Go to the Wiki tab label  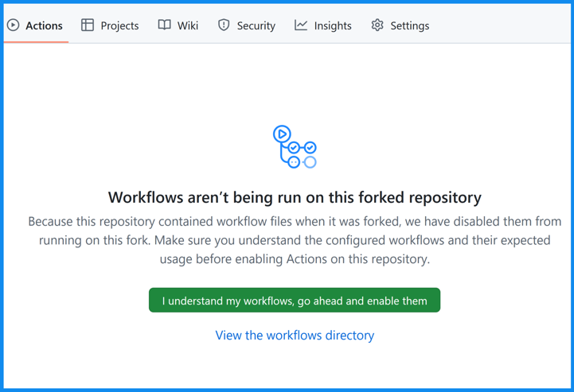coord(188,25)
